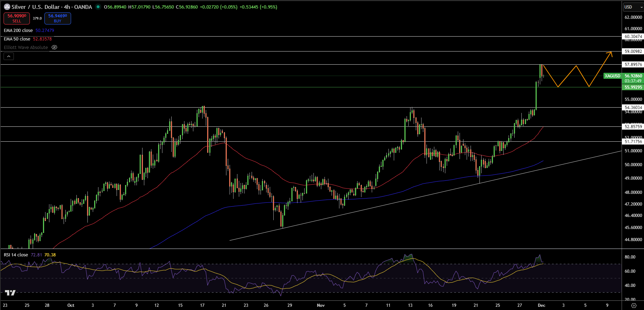Select the RSI 14 close legend
The image size is (644, 310).
16,255
